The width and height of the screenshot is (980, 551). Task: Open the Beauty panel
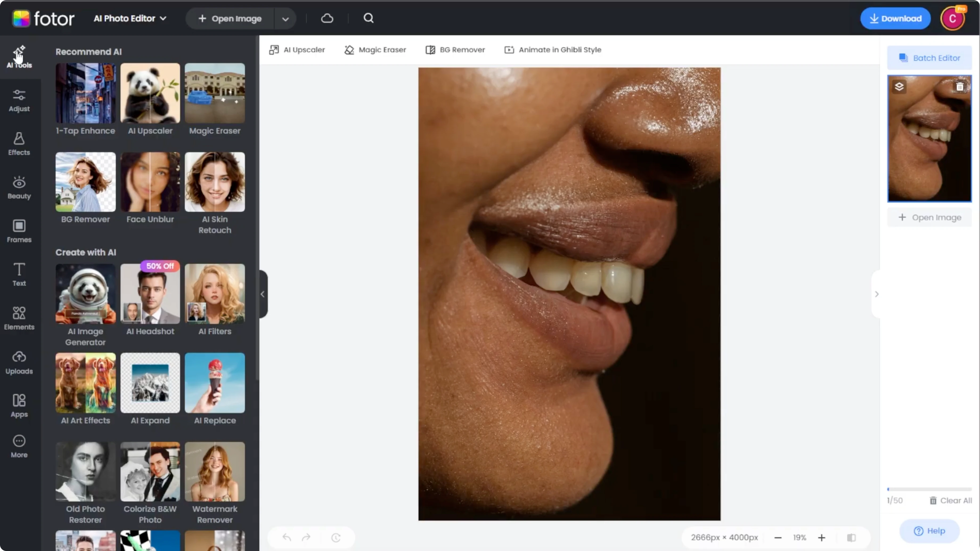click(19, 188)
